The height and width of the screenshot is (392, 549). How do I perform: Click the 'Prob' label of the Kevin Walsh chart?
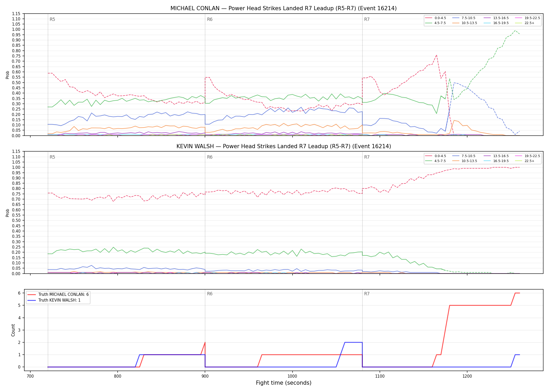tap(8, 213)
